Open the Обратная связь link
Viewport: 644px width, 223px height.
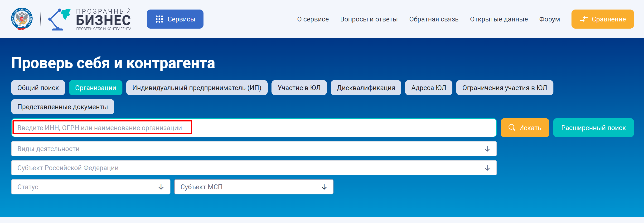point(434,19)
